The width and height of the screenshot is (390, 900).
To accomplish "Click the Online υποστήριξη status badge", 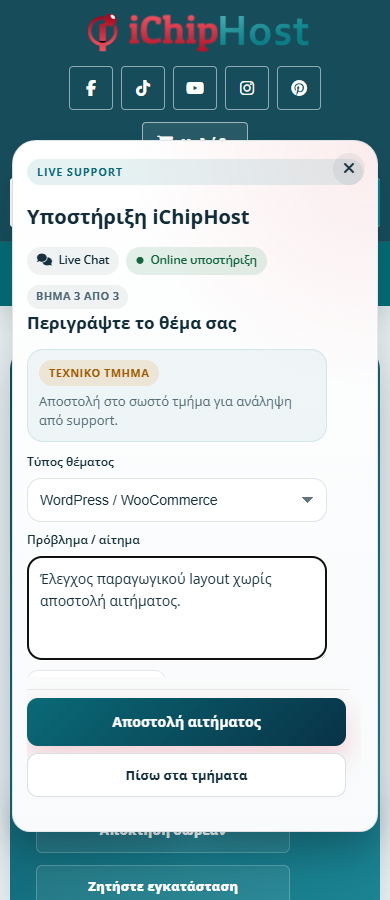I will tap(196, 261).
